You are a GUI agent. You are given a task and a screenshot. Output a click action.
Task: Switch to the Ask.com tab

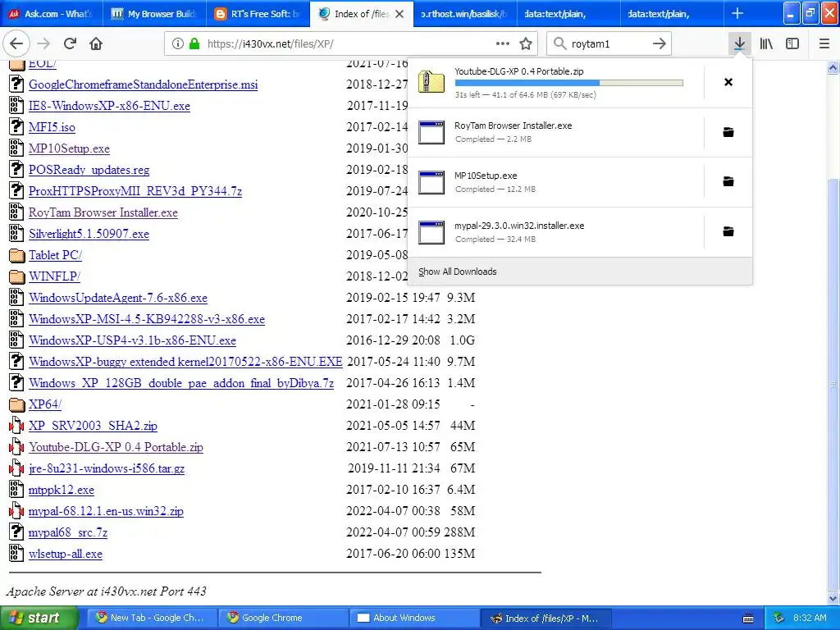[x=52, y=14]
